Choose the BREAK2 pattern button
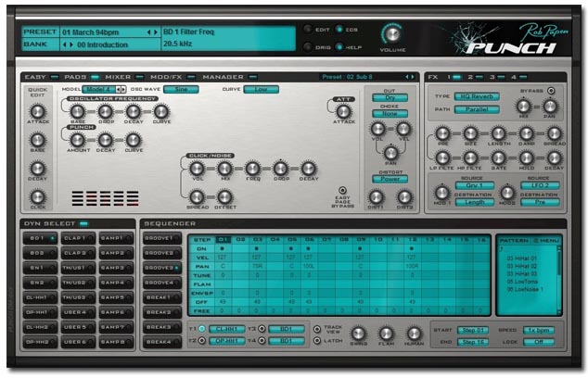The height and width of the screenshot is (378, 588). 162,312
